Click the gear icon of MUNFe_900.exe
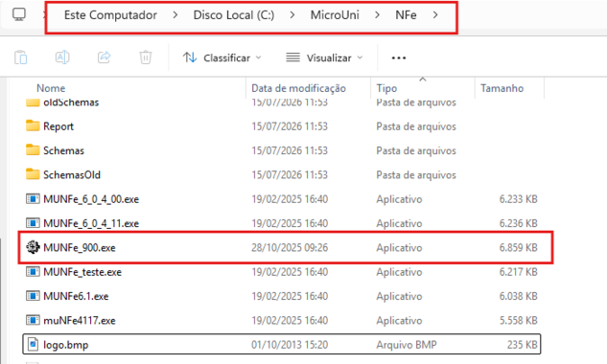 click(33, 247)
